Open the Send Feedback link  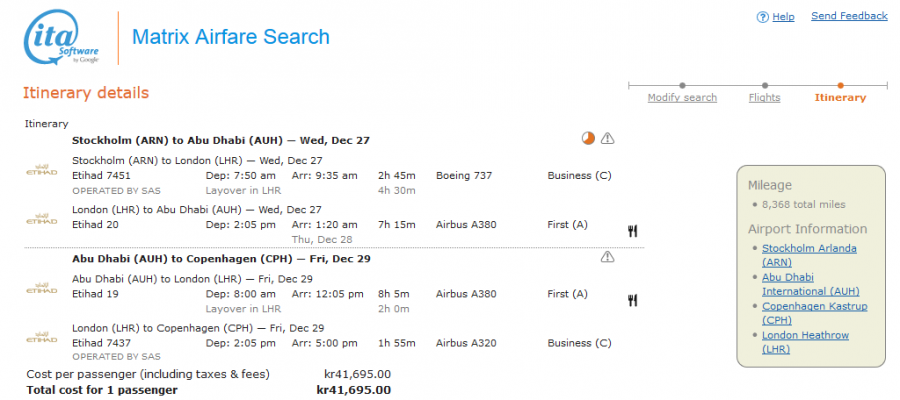(849, 16)
